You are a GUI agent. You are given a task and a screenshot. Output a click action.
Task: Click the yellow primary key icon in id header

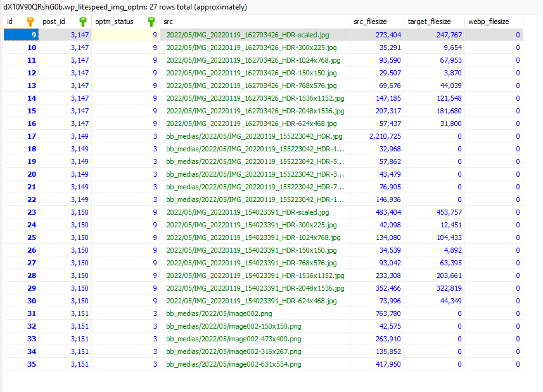pyautogui.click(x=30, y=22)
